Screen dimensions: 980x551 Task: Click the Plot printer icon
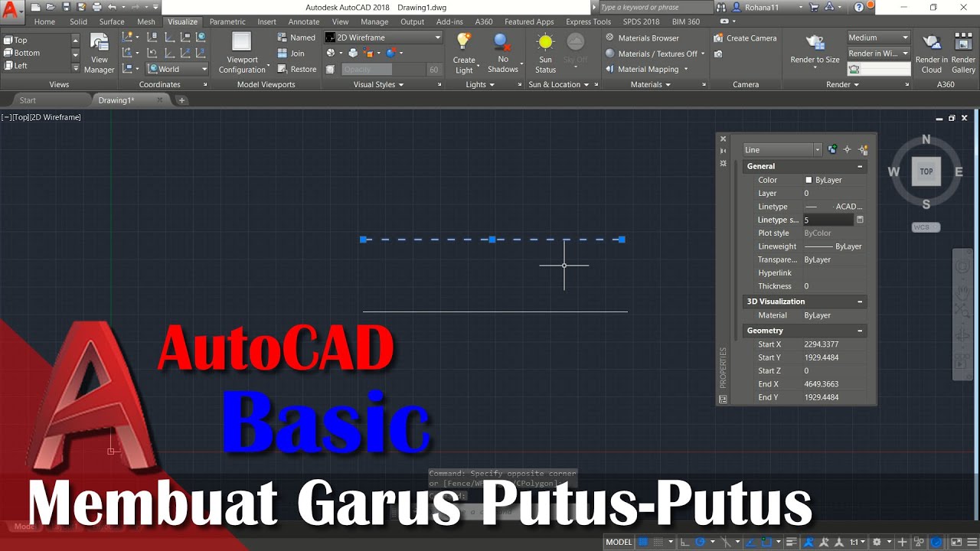[97, 7]
